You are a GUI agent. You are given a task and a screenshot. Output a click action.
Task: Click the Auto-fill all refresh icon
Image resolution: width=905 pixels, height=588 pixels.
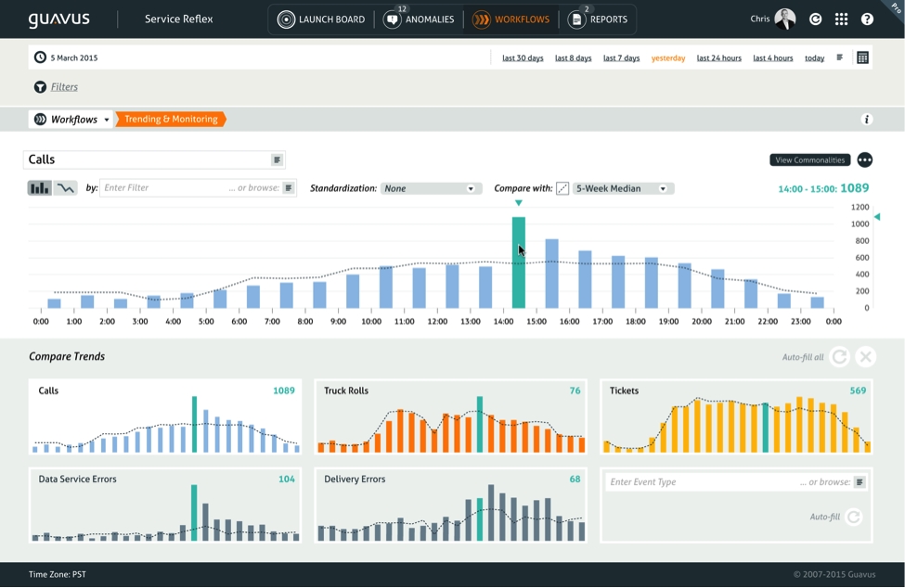pyautogui.click(x=839, y=357)
